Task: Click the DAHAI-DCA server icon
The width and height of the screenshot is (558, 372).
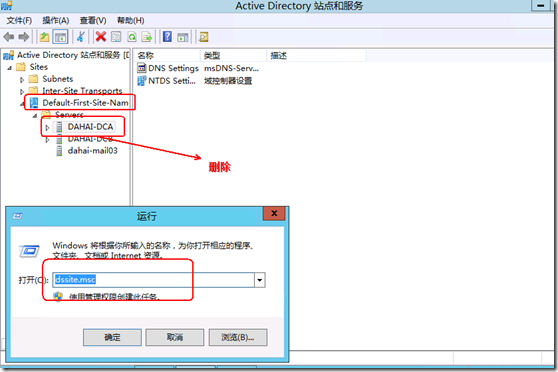Action: [59, 127]
